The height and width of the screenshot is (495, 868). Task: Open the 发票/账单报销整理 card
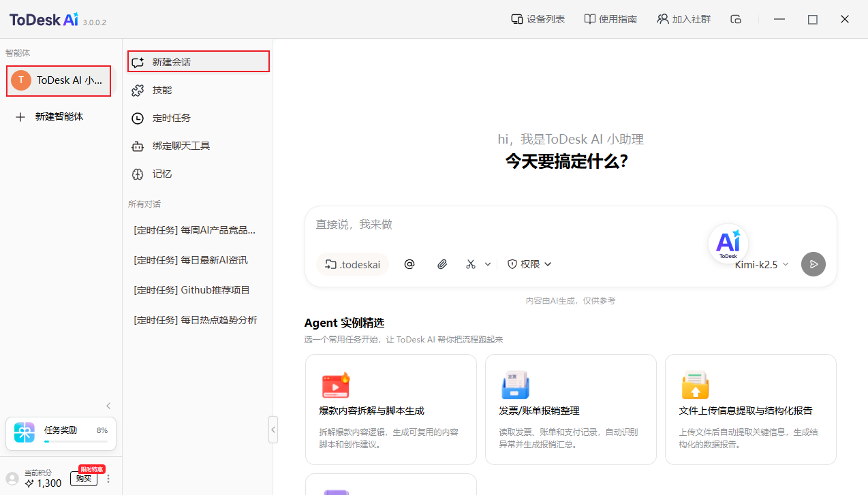[571, 409]
